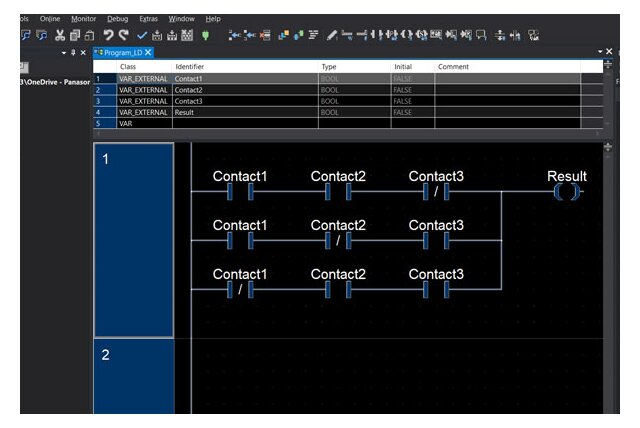Image resolution: width=640 pixels, height=428 pixels.
Task: Open the Extras menu
Action: pos(148,19)
